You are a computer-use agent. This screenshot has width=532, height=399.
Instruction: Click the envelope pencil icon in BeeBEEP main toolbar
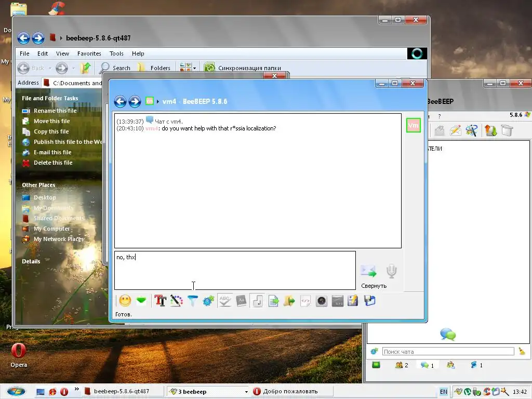pyautogui.click(x=455, y=130)
